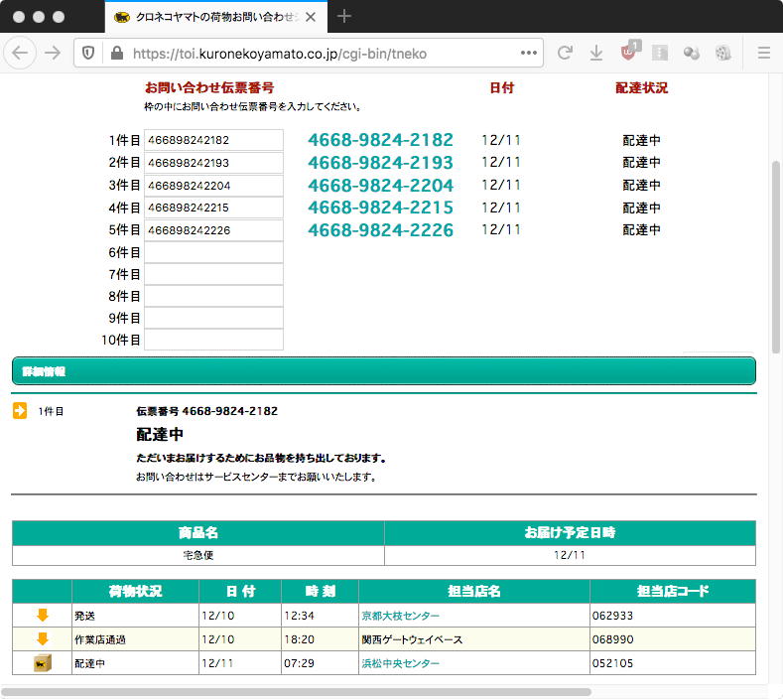Click the empty 6件目 input field

tap(213, 252)
